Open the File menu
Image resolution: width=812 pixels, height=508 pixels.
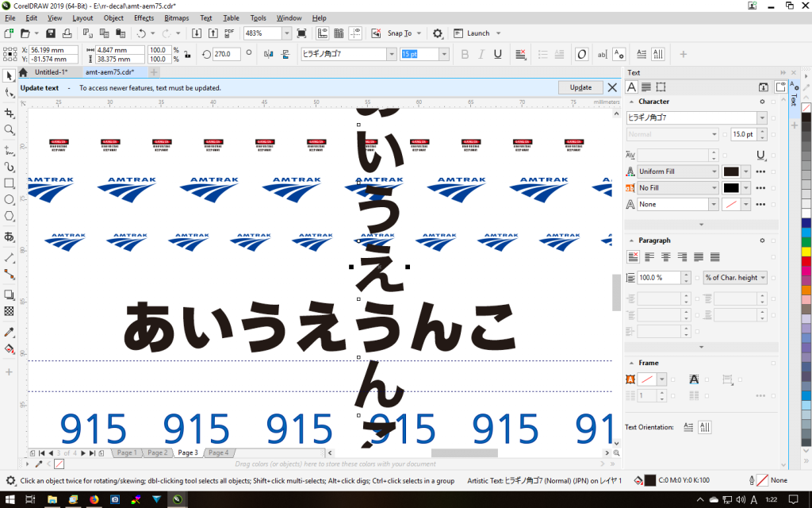tap(10, 17)
